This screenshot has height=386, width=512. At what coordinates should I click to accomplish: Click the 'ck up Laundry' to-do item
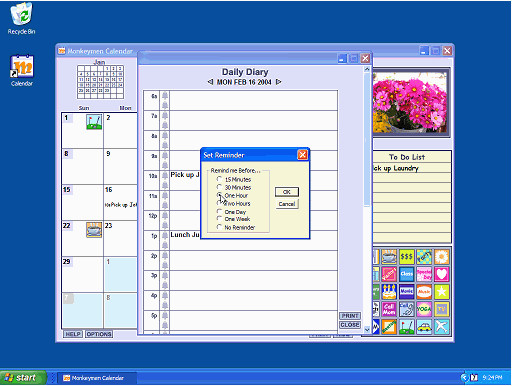tap(396, 168)
